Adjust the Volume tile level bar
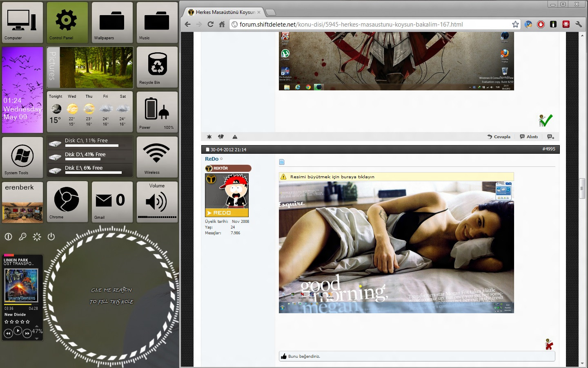 tap(157, 217)
